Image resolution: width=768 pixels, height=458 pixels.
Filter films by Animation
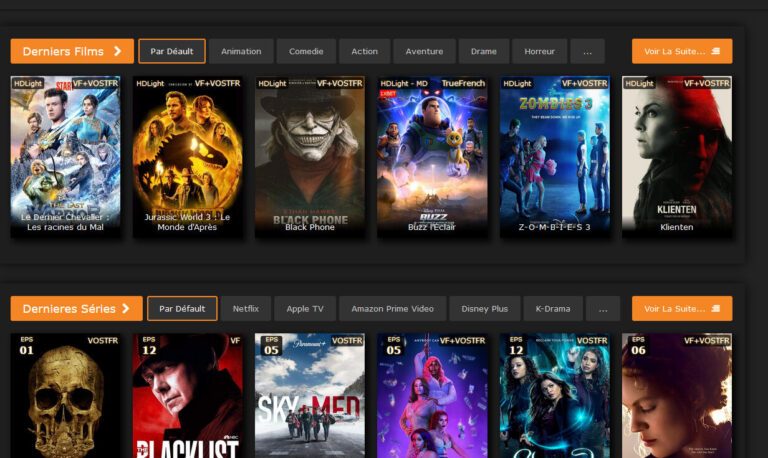[241, 51]
